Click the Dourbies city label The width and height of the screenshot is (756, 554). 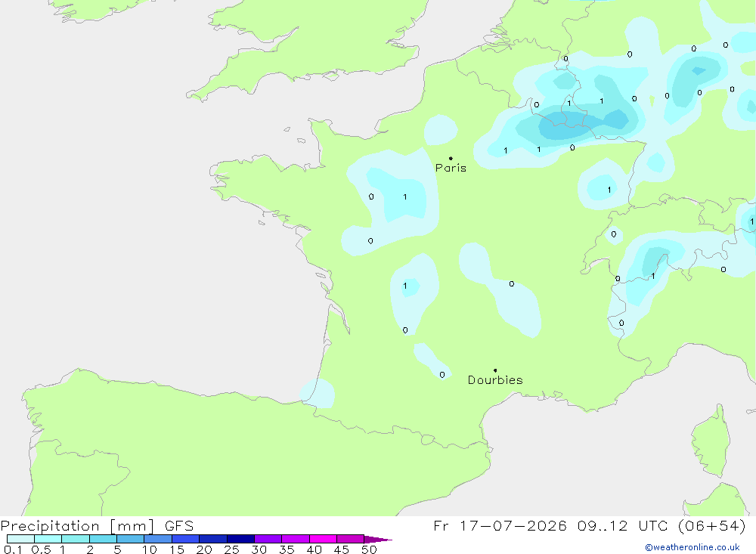495,380
